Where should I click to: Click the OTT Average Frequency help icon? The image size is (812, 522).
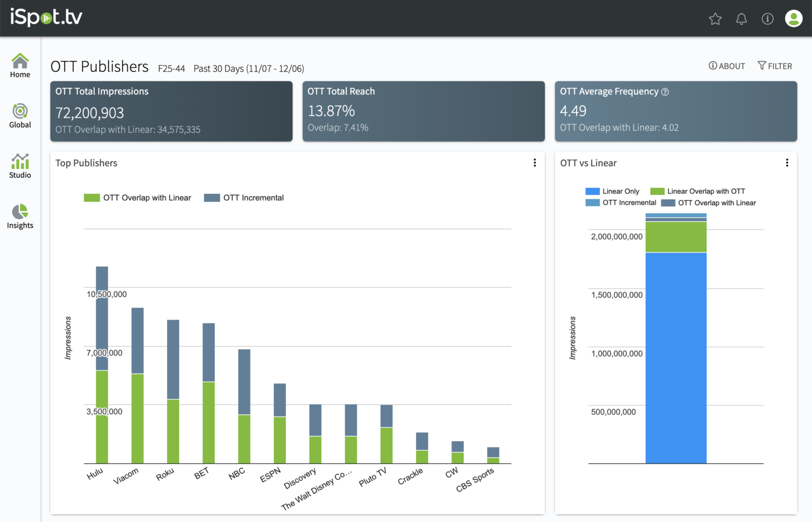click(665, 92)
